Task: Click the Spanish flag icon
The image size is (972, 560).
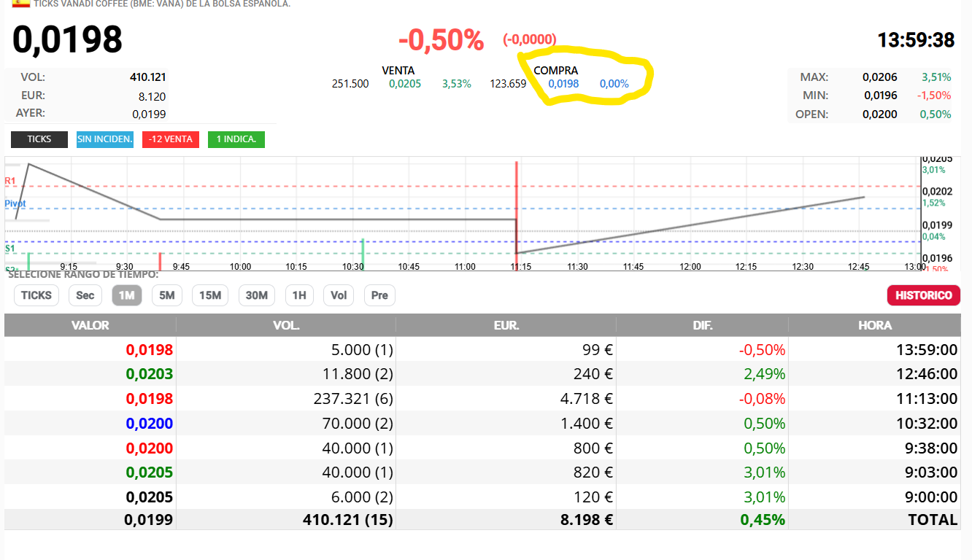Action: click(21, 3)
